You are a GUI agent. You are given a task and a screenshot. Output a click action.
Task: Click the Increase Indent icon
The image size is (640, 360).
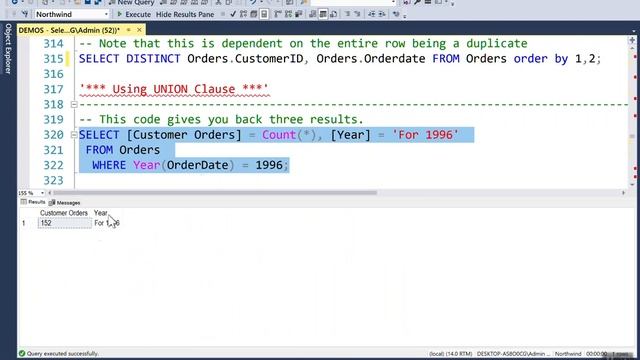click(382, 14)
